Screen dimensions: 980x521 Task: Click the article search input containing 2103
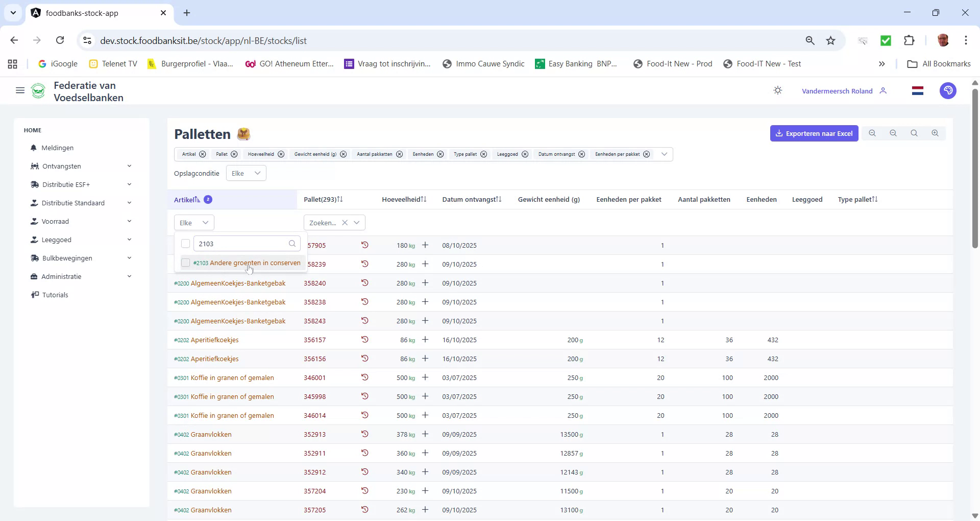240,244
